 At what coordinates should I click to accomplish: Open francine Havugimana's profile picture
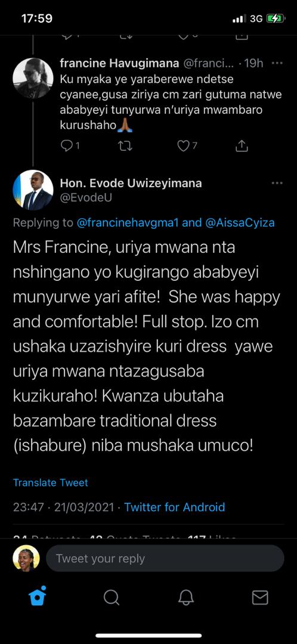tap(33, 78)
